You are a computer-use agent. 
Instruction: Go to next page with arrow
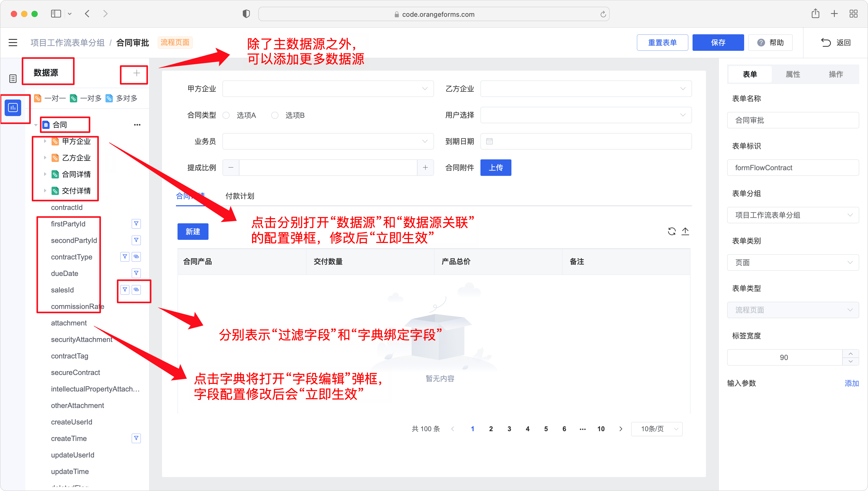coord(620,429)
